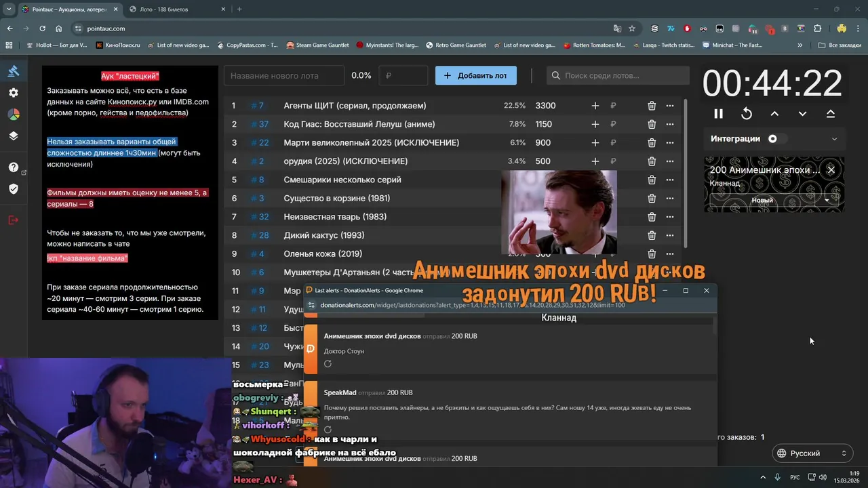The height and width of the screenshot is (488, 868).
Task: Open the pie chart wheel page
Action: (14, 114)
